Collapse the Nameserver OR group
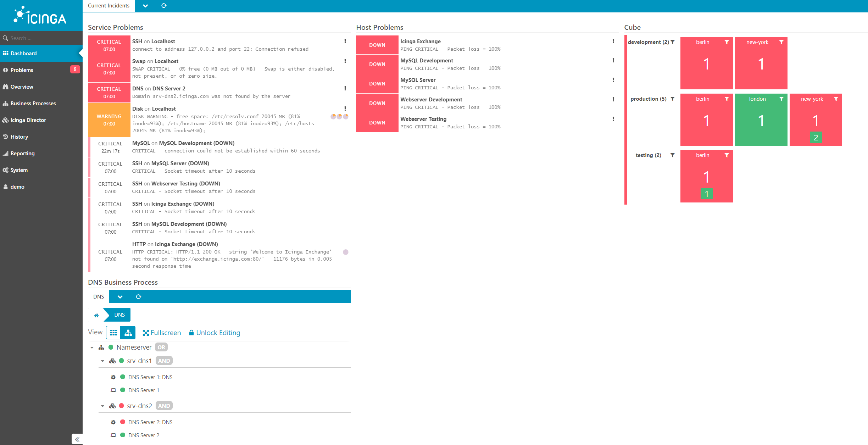Image resolution: width=868 pixels, height=445 pixels. coord(93,347)
